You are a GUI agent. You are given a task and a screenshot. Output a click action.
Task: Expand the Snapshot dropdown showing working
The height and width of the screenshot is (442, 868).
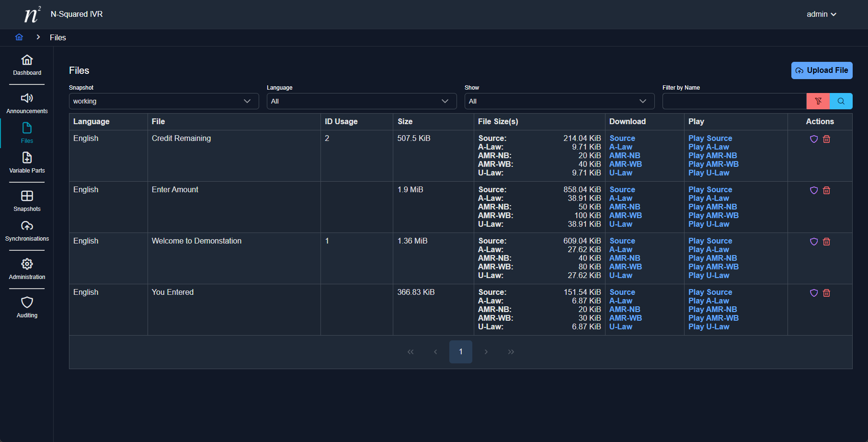(x=163, y=101)
